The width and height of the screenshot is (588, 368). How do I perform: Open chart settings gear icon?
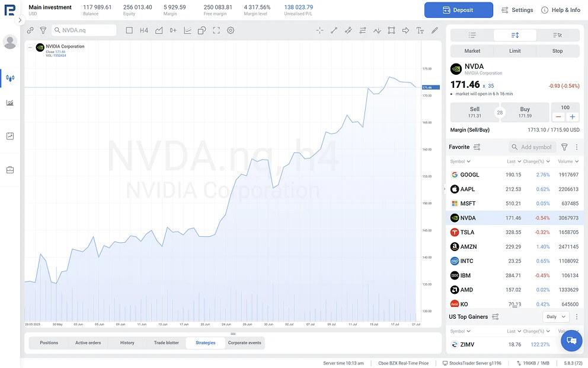pos(231,30)
